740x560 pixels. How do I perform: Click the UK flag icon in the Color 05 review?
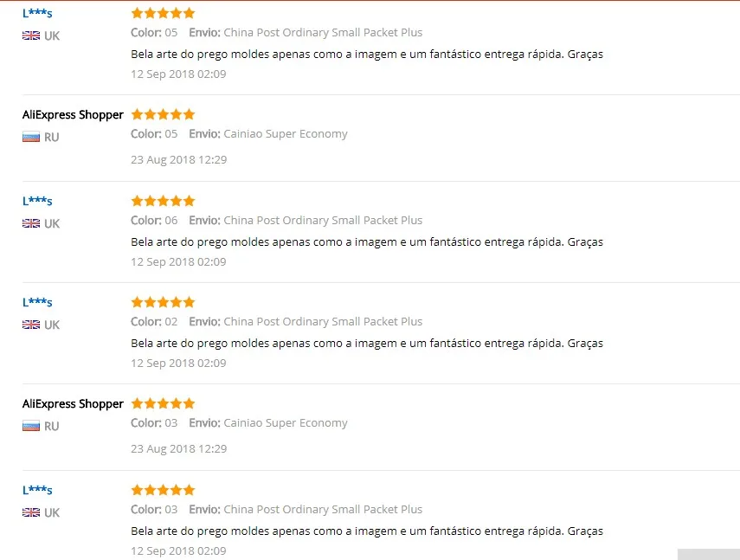pyautogui.click(x=31, y=35)
